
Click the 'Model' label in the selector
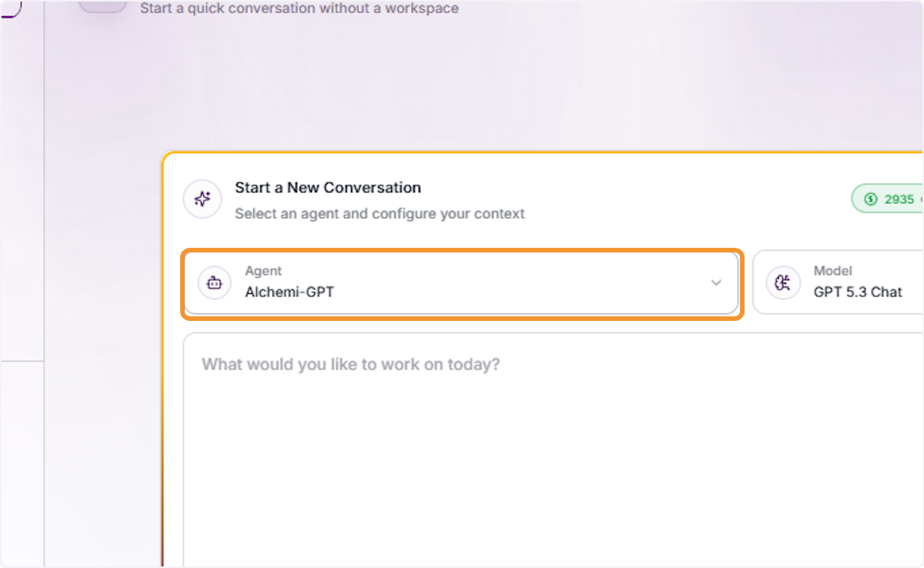(833, 271)
